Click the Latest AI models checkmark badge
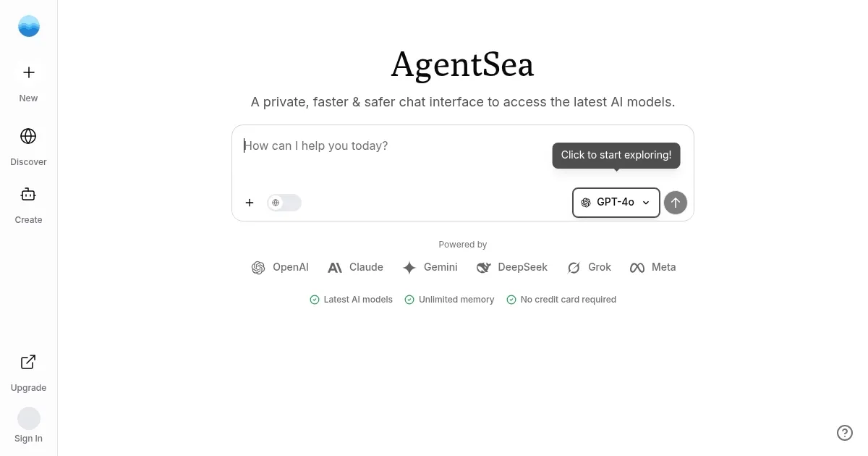This screenshot has width=868, height=456. pyautogui.click(x=315, y=299)
